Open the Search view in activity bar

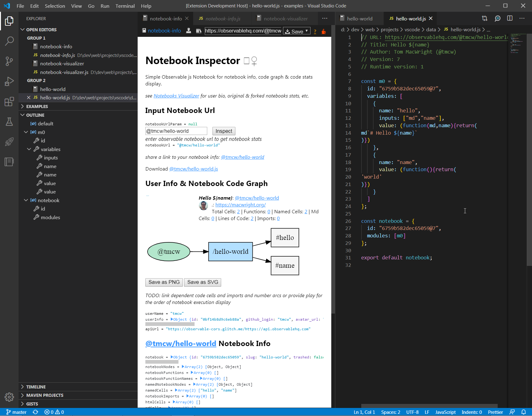9,41
